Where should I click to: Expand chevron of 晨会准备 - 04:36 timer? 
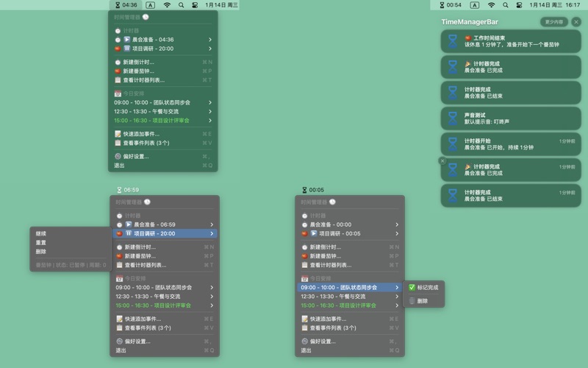pyautogui.click(x=210, y=40)
